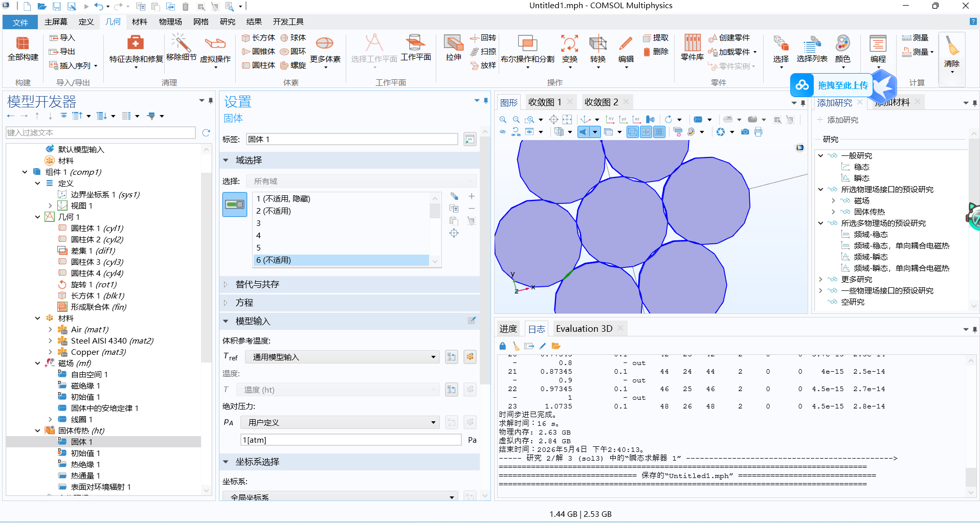
Task: Click the pressure field containing 1[atm]
Action: click(x=351, y=440)
